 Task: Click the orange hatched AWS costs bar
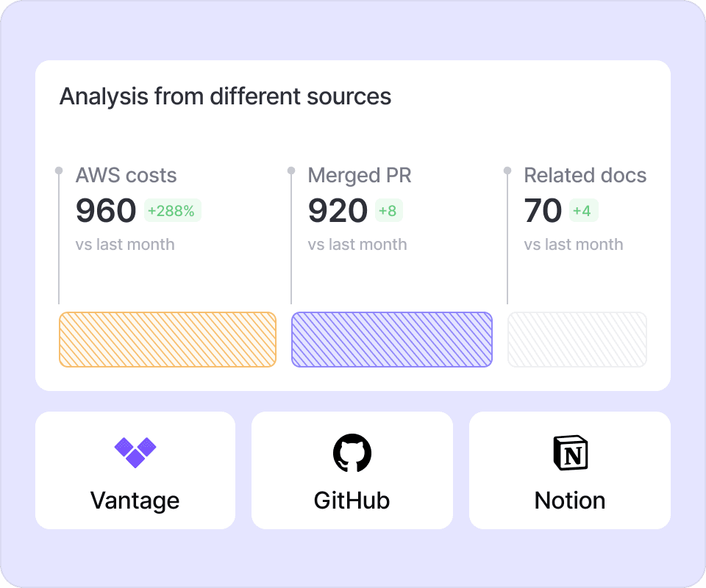tap(168, 340)
